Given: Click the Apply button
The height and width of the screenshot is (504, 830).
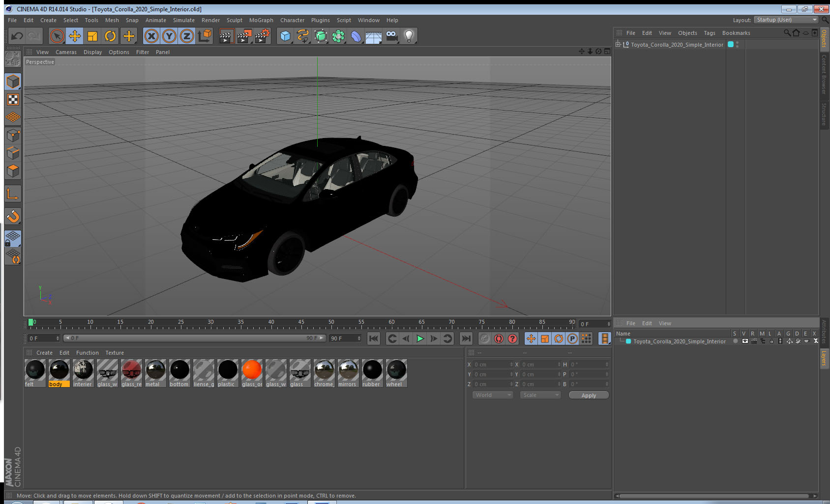Looking at the screenshot, I should 589,395.
